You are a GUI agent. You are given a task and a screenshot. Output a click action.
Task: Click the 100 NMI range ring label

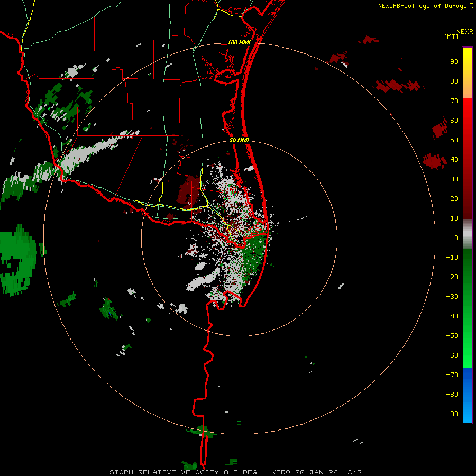[x=239, y=42]
